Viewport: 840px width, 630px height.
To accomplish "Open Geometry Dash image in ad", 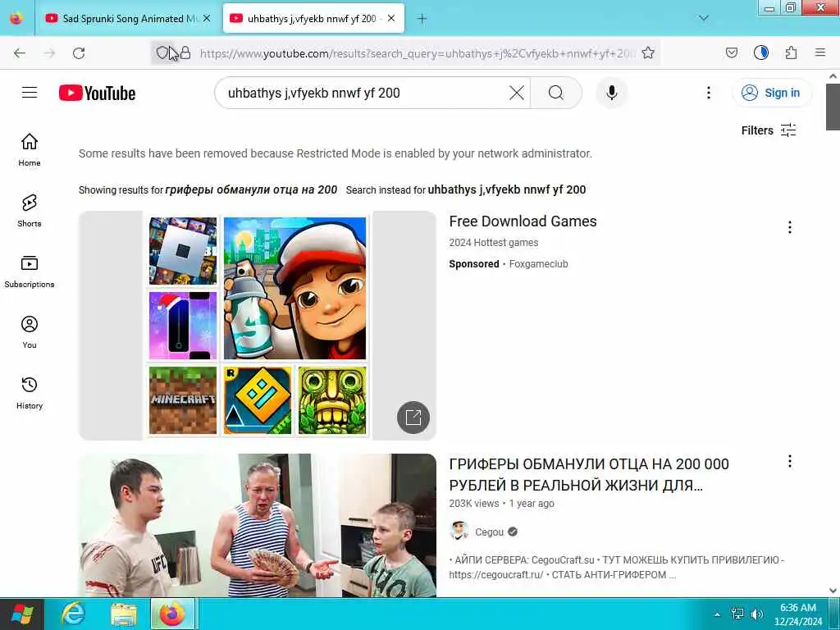I will click(257, 399).
